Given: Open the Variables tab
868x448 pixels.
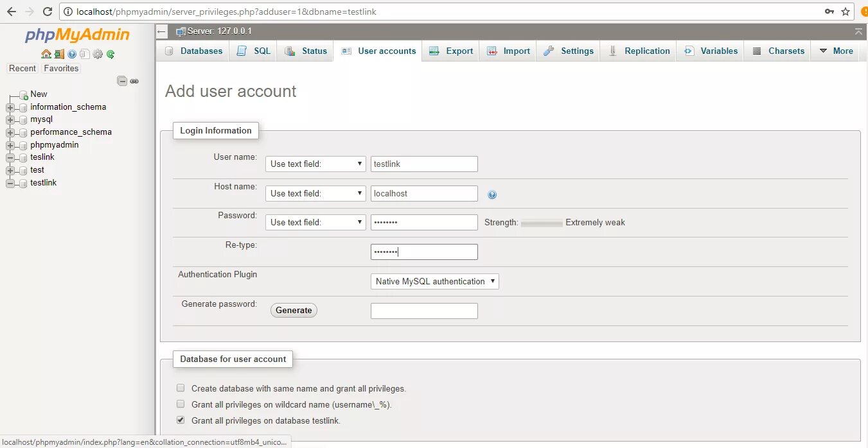Looking at the screenshot, I should [710, 51].
